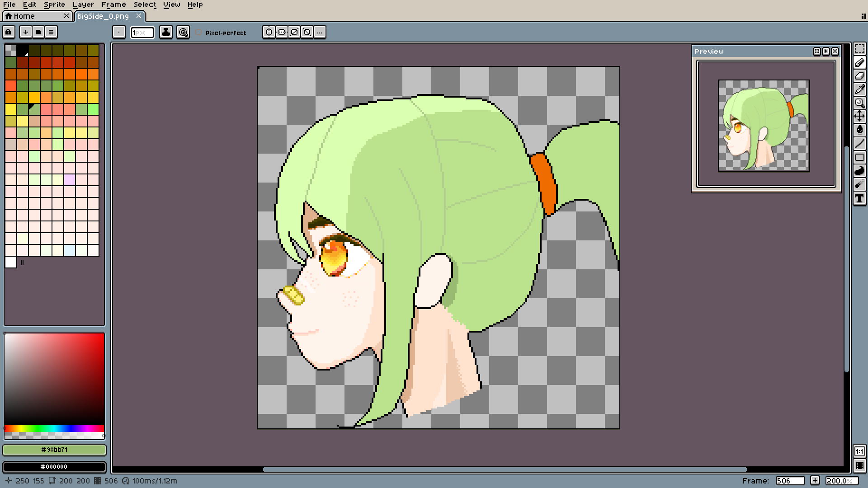Open the Sprite menu
868x488 pixels.
[54, 5]
